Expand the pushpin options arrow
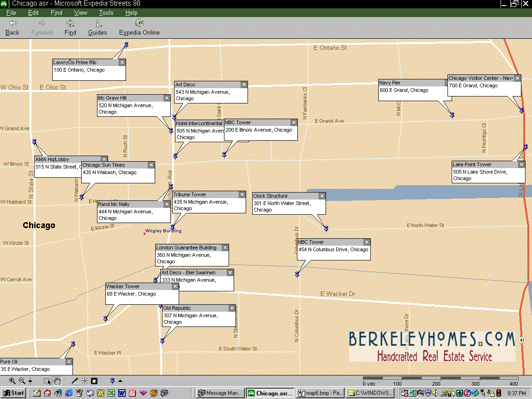 (121, 381)
